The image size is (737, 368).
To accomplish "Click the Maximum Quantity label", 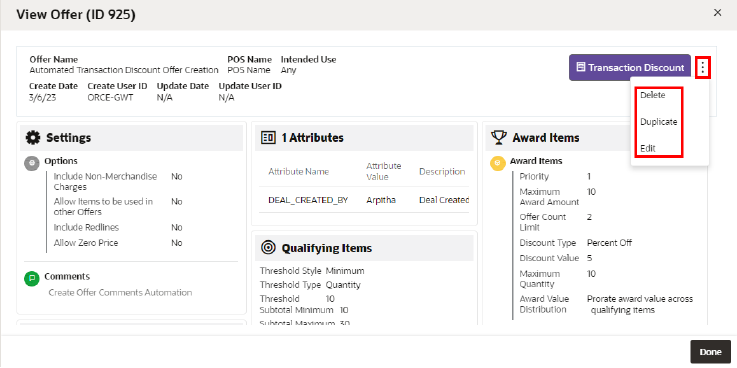I will point(540,279).
